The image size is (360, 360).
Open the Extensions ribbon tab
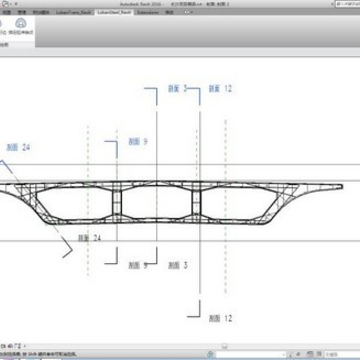[x=148, y=12]
